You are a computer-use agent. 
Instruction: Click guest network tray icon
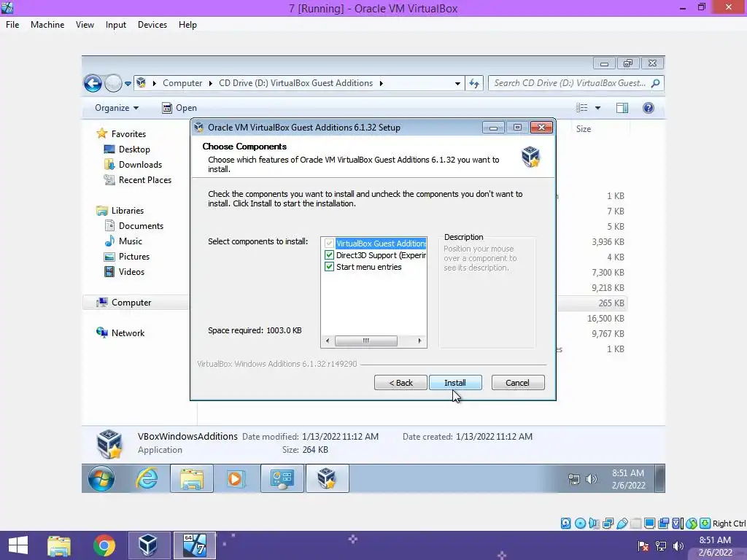(574, 479)
